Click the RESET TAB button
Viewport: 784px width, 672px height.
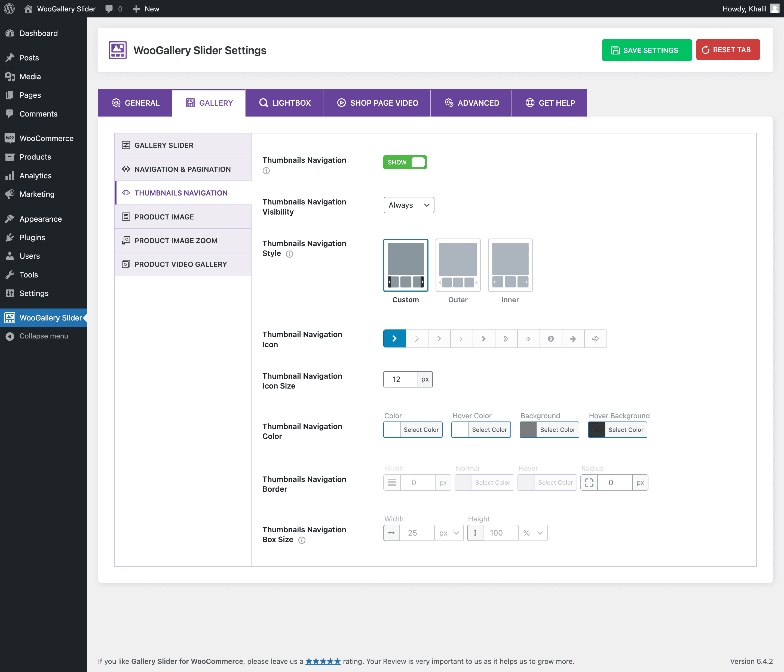point(728,50)
